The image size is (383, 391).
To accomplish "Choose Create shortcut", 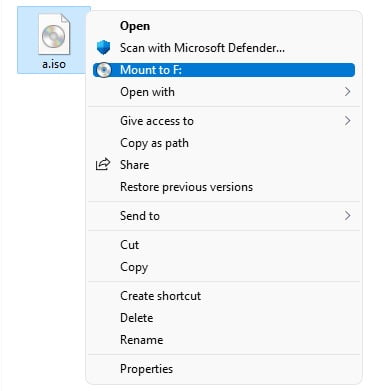I will (x=224, y=296).
